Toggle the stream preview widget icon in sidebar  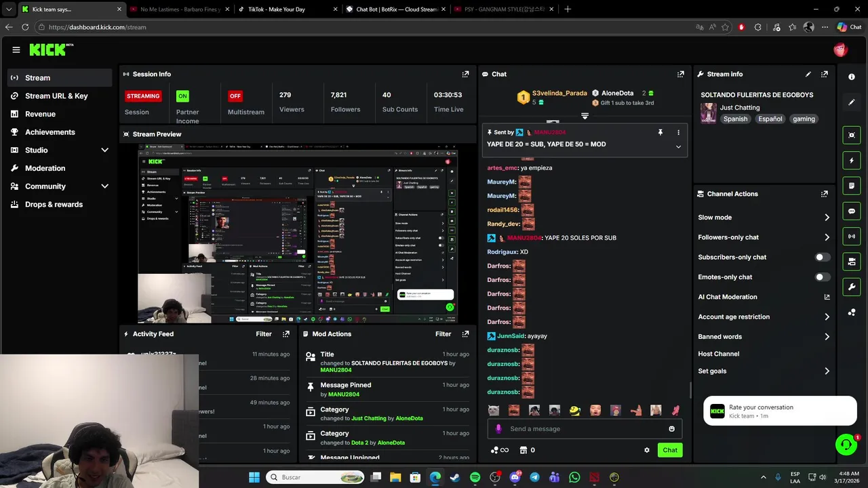[852, 135]
